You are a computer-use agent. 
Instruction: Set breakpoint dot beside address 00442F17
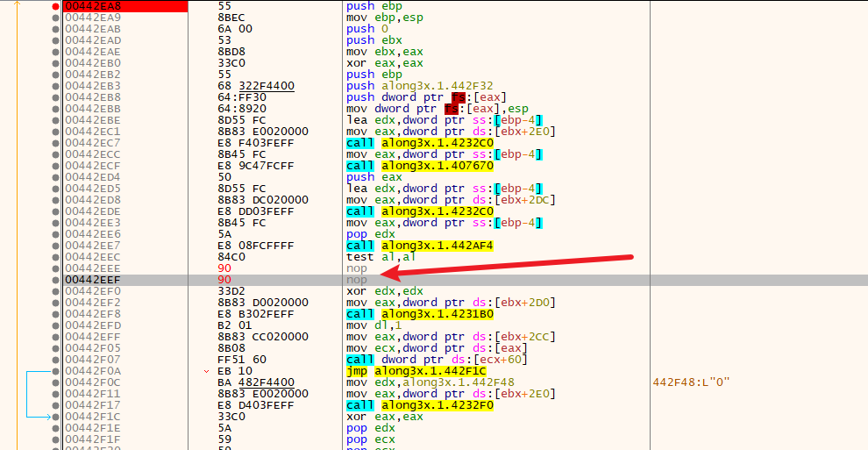click(x=55, y=405)
